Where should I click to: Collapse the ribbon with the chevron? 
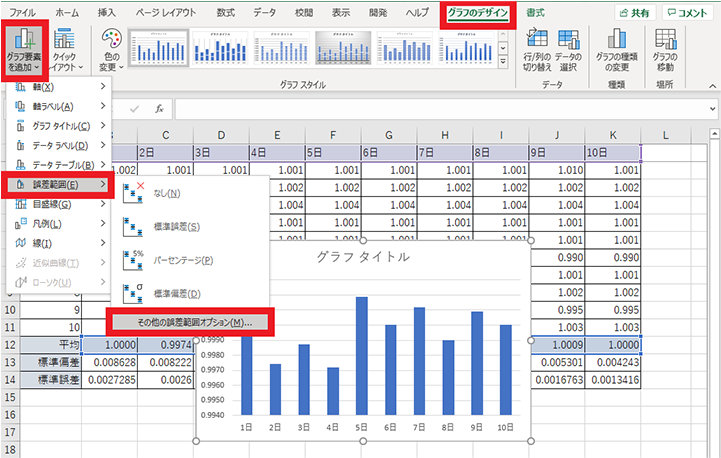click(712, 86)
